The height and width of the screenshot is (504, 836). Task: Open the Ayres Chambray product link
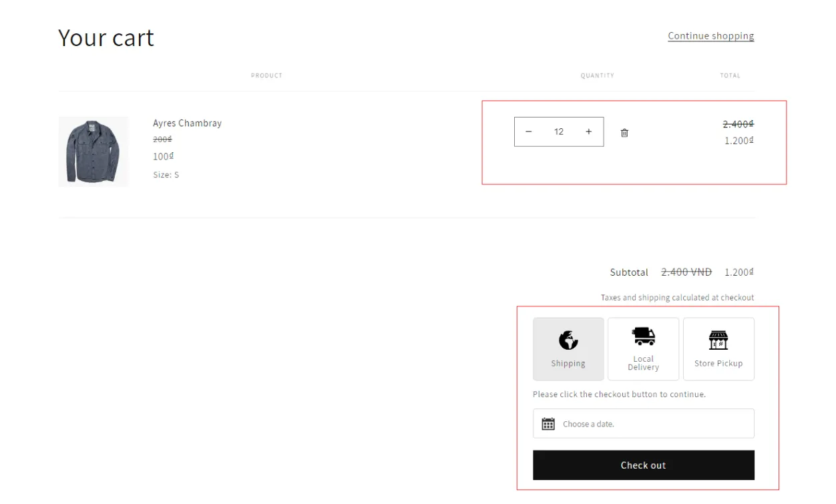click(x=187, y=123)
